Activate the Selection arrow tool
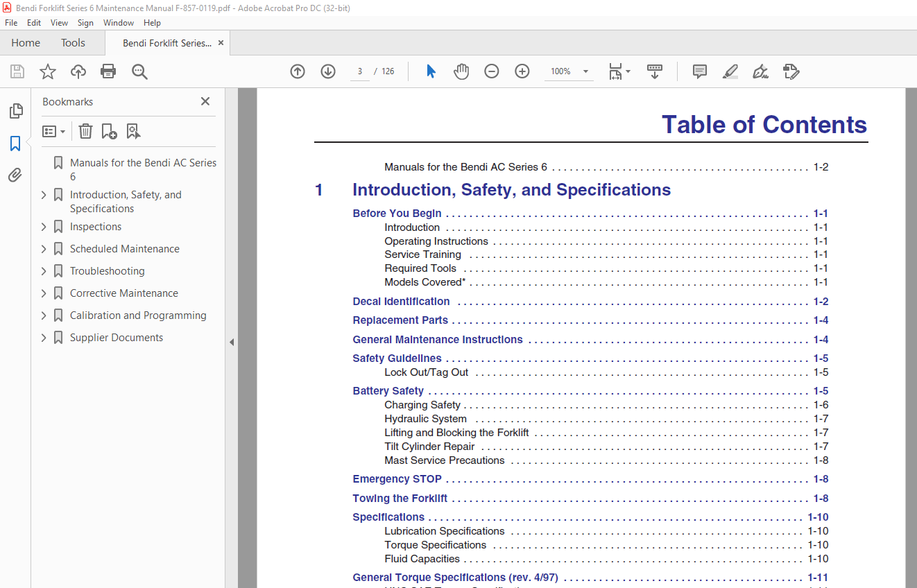Image resolution: width=917 pixels, height=588 pixels. pos(431,71)
